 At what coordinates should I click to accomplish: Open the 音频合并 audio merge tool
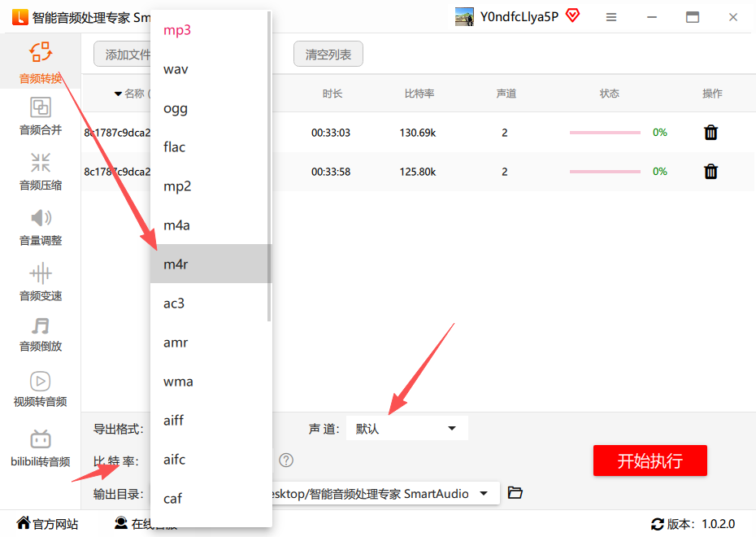(41, 116)
